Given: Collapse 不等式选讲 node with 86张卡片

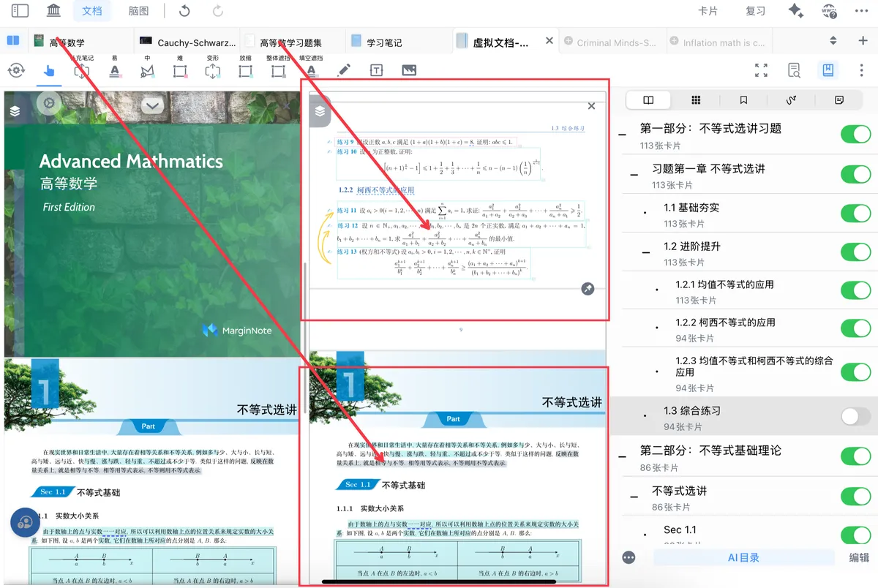Looking at the screenshot, I should (x=635, y=497).
